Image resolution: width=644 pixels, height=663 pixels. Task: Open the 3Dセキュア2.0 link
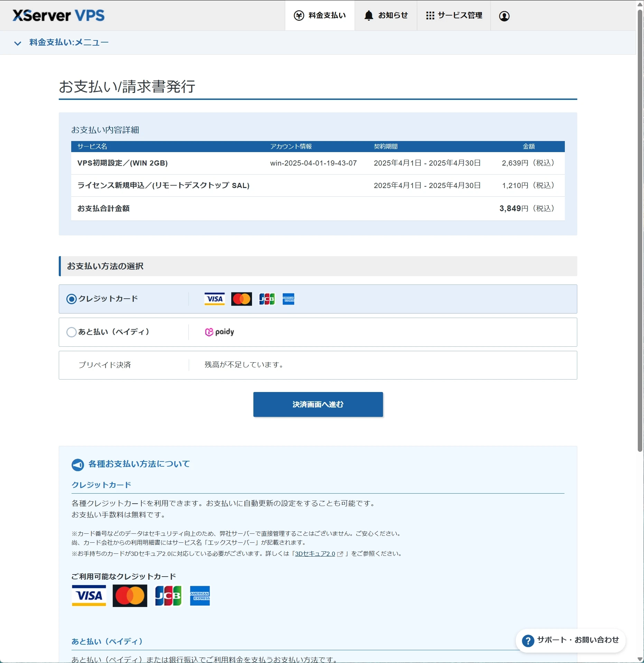pyautogui.click(x=315, y=554)
